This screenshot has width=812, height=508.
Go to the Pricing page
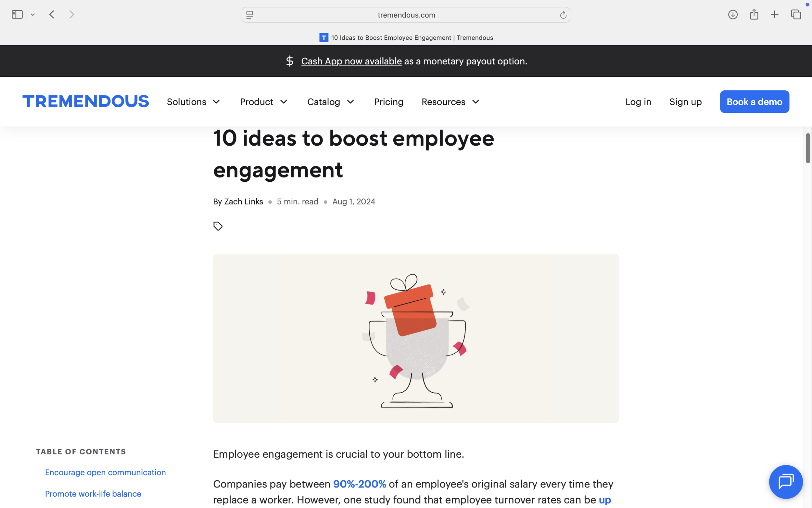click(x=389, y=102)
